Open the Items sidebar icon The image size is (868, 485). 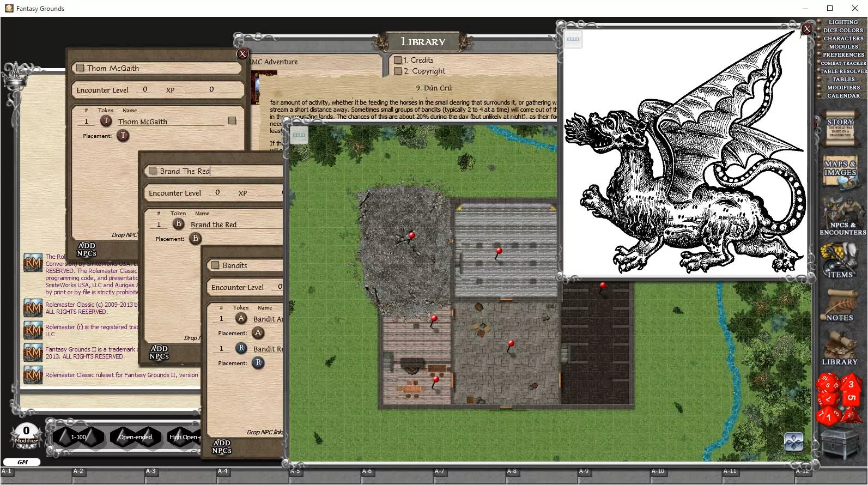pos(840,260)
